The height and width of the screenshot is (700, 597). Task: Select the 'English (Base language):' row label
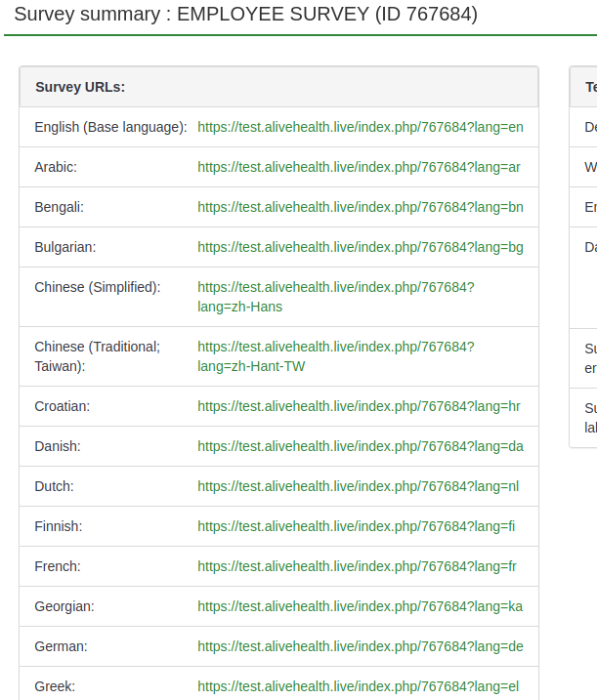click(x=110, y=127)
